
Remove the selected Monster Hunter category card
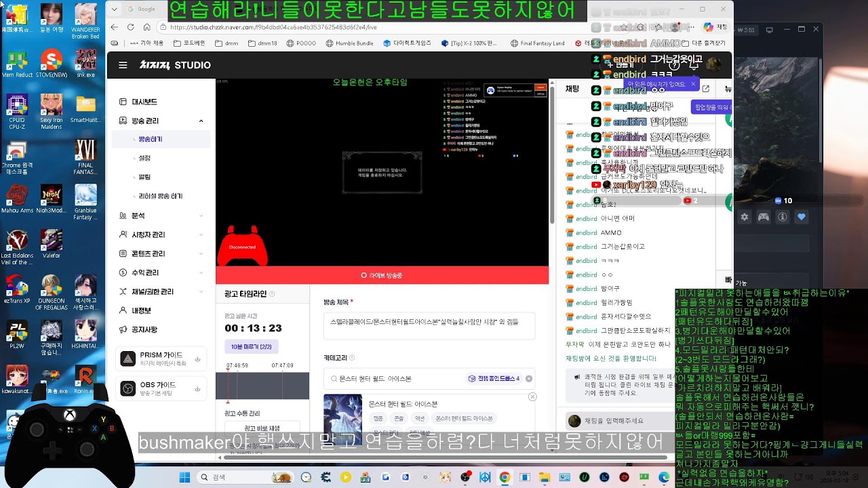(x=532, y=396)
